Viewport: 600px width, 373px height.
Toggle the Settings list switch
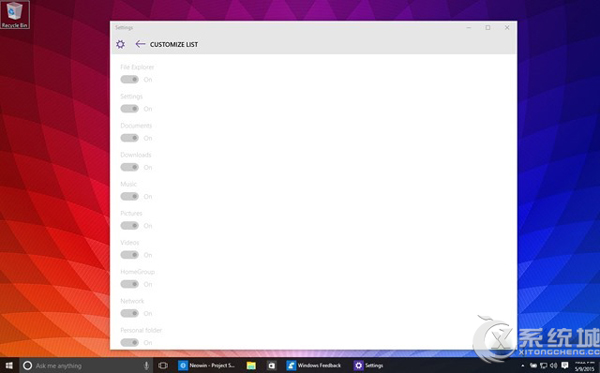pos(129,109)
